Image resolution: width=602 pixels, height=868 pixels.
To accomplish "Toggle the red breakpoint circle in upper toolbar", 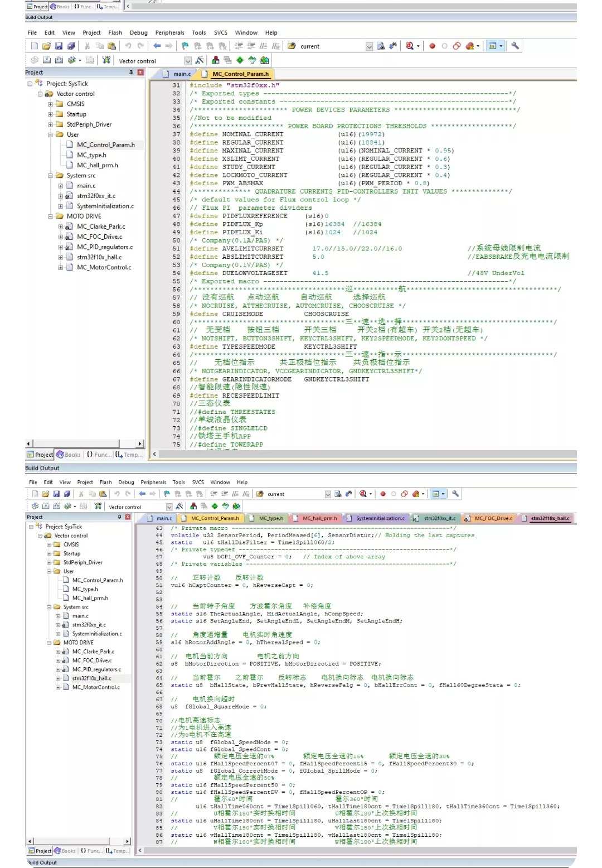I will (432, 46).
